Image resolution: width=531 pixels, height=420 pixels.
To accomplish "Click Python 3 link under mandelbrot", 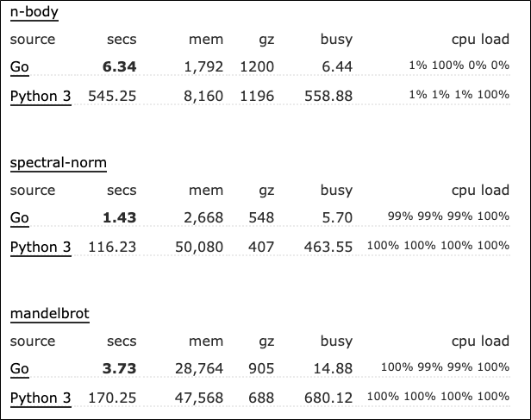I will [41, 398].
